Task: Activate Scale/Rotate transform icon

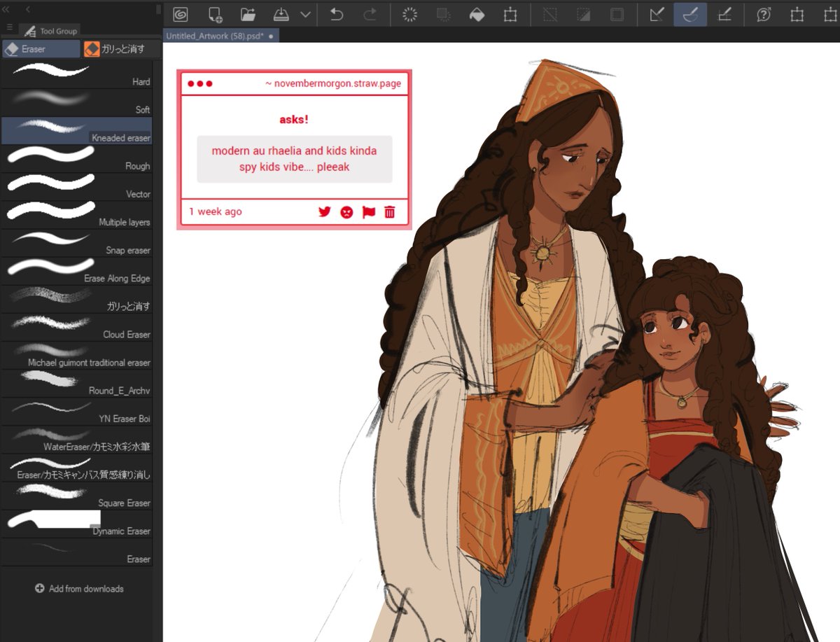Action: pyautogui.click(x=510, y=14)
